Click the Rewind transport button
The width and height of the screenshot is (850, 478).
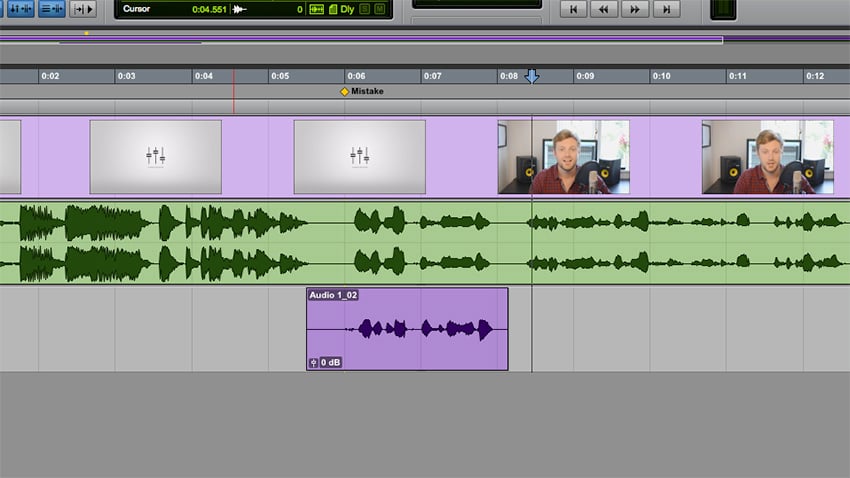point(603,9)
